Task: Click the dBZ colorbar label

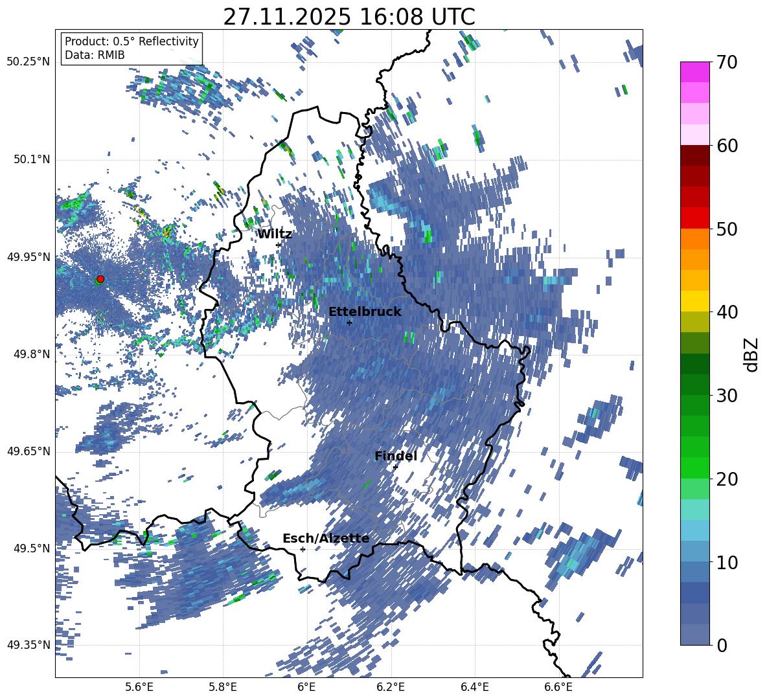Action: 752,354
